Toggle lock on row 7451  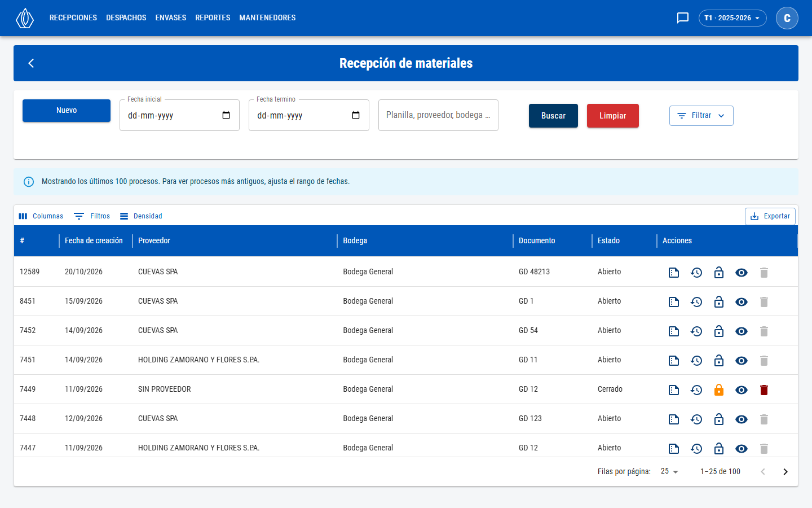click(719, 361)
